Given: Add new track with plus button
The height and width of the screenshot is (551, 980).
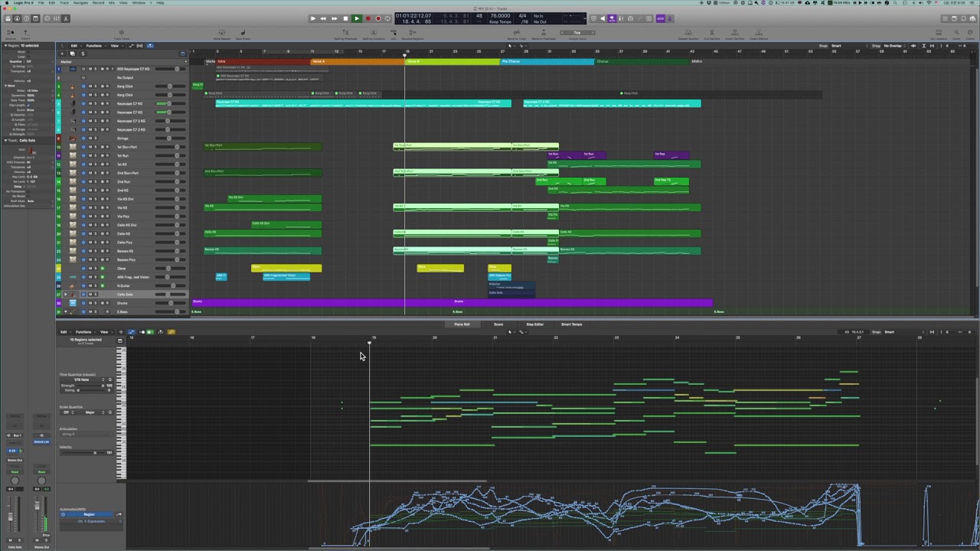Looking at the screenshot, I should pyautogui.click(x=62, y=54).
